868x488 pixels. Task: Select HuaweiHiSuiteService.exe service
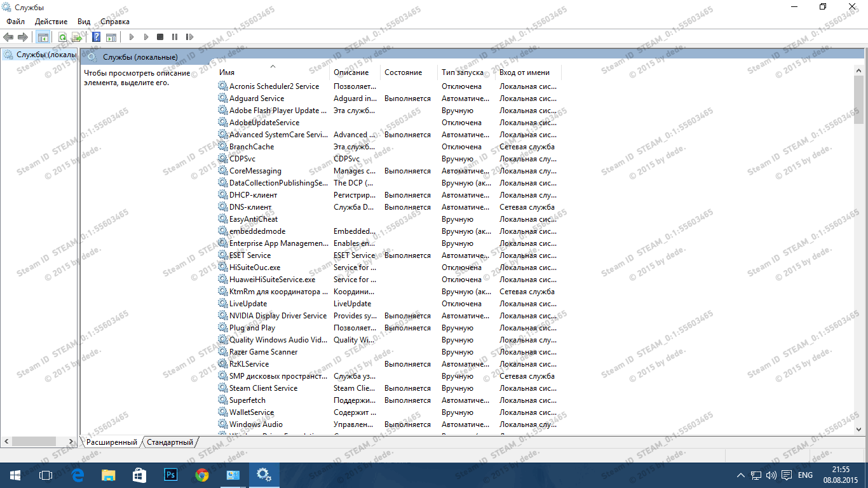pyautogui.click(x=272, y=280)
